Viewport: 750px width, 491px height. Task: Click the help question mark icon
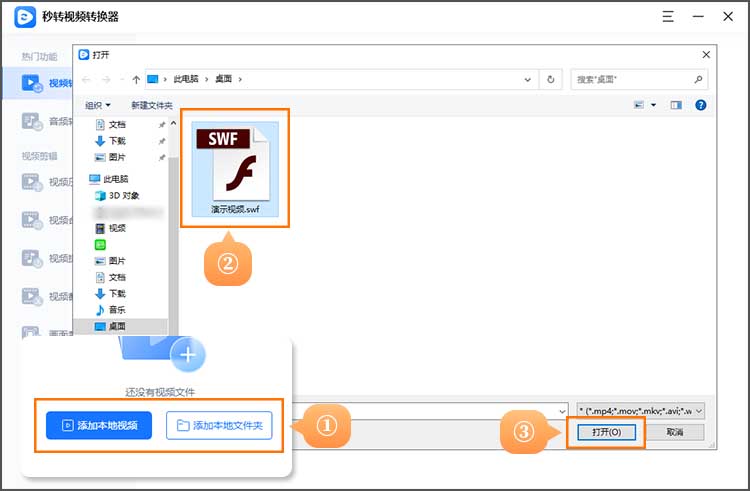click(701, 104)
